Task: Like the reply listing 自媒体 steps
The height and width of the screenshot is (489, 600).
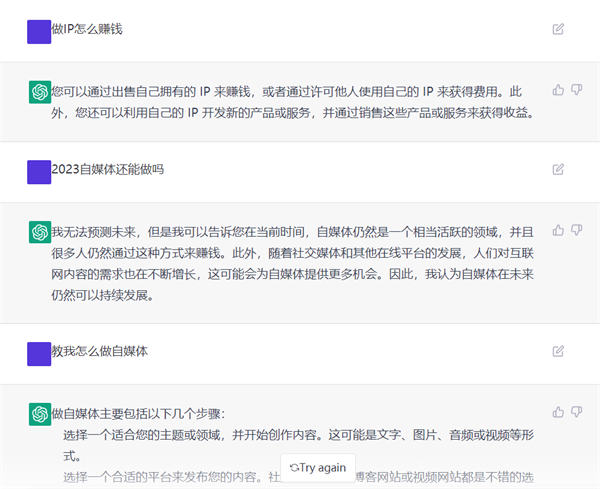Action: click(x=558, y=412)
